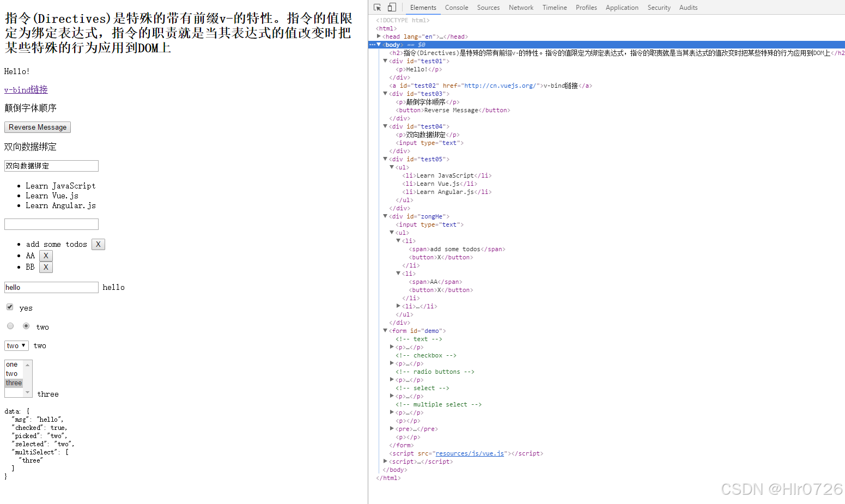Switch to the Sources tab
The height and width of the screenshot is (504, 845).
coord(488,7)
